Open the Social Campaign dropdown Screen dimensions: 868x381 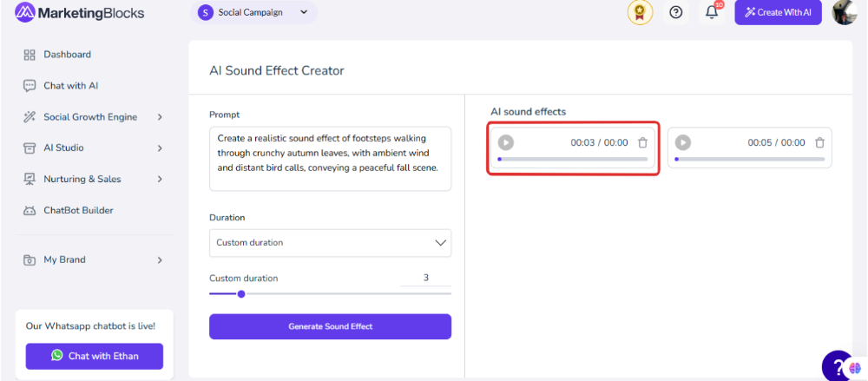[253, 12]
